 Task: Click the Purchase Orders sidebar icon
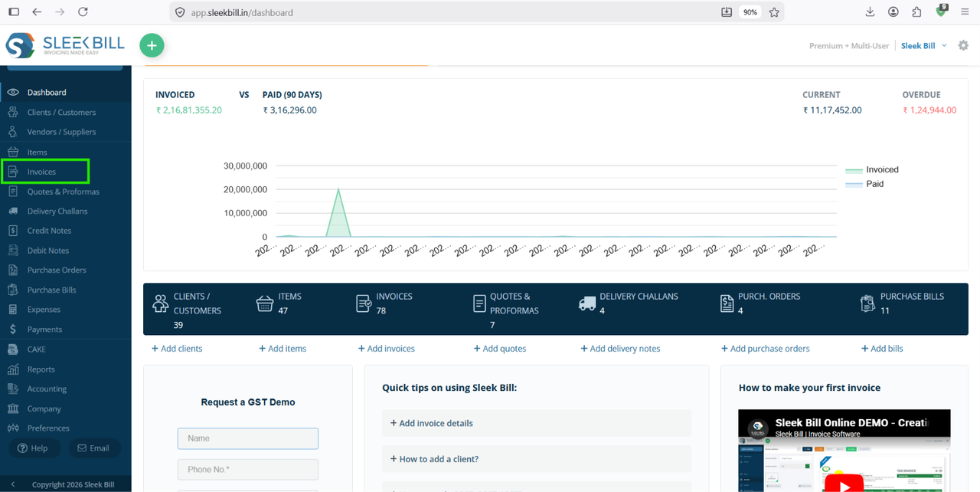[x=13, y=270]
